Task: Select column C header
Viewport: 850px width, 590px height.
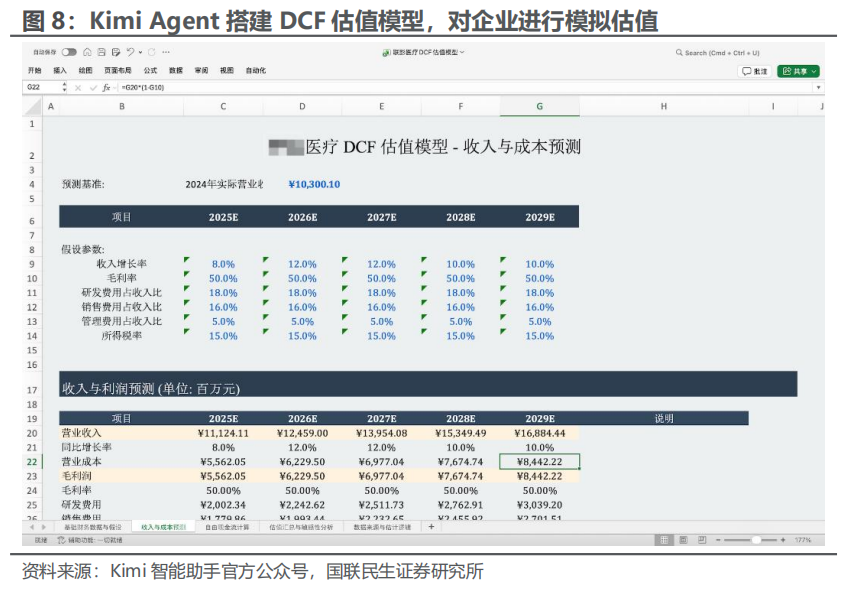Action: coord(223,107)
